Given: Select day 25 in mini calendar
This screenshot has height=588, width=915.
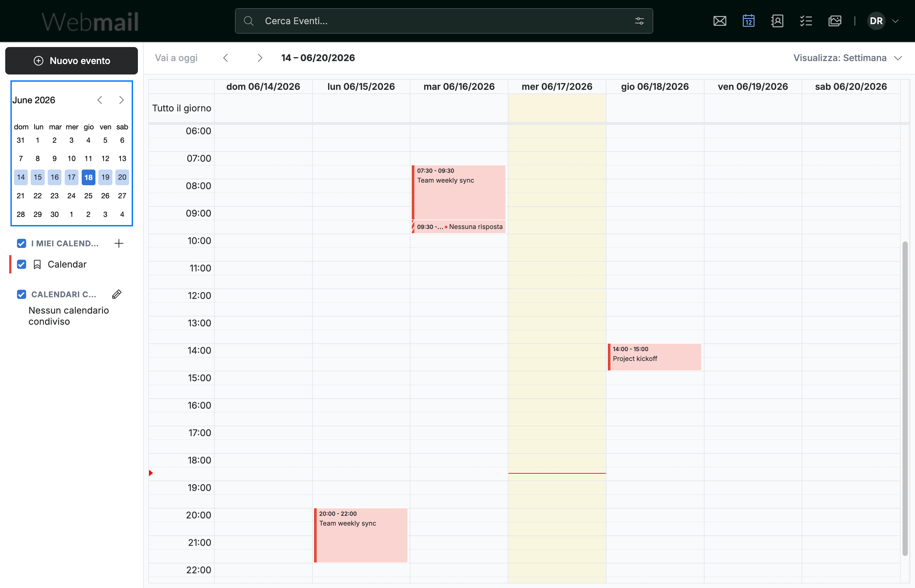Looking at the screenshot, I should pyautogui.click(x=88, y=196).
